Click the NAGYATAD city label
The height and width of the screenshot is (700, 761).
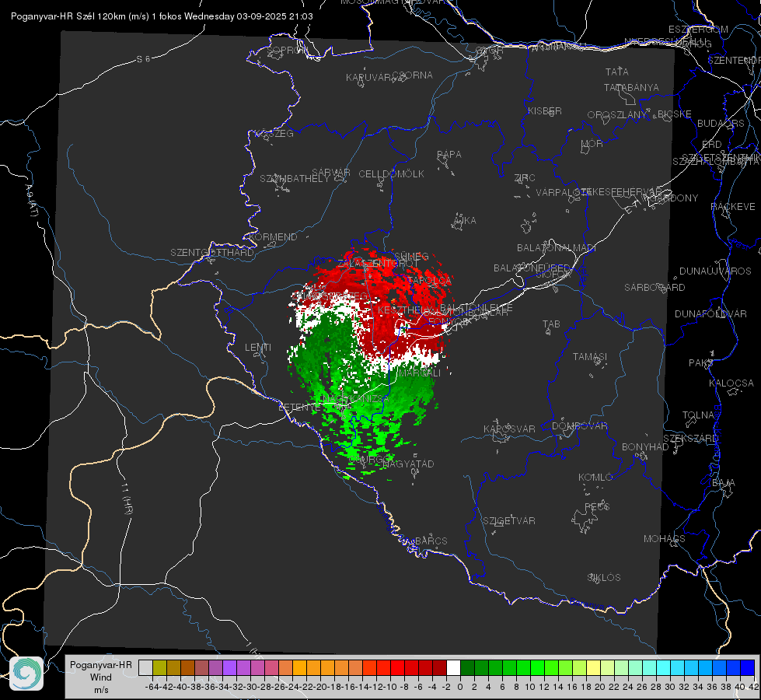pos(409,464)
